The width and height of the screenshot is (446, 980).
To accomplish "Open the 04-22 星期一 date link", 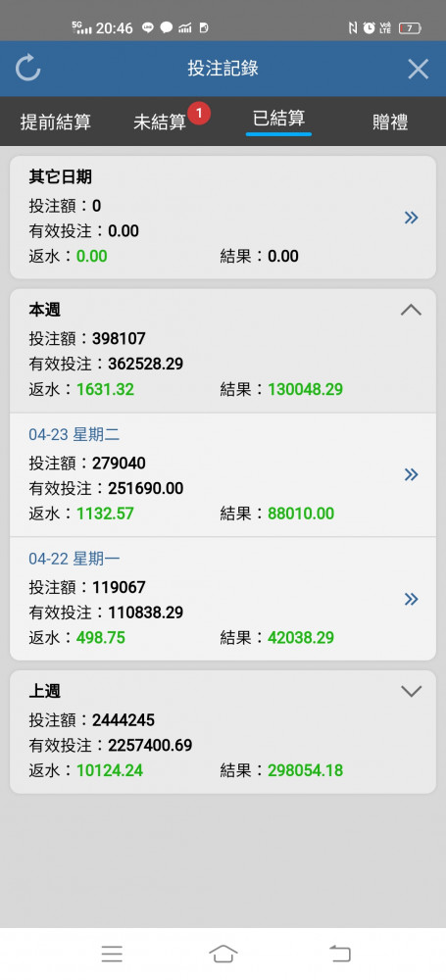I will pyautogui.click(x=74, y=559).
